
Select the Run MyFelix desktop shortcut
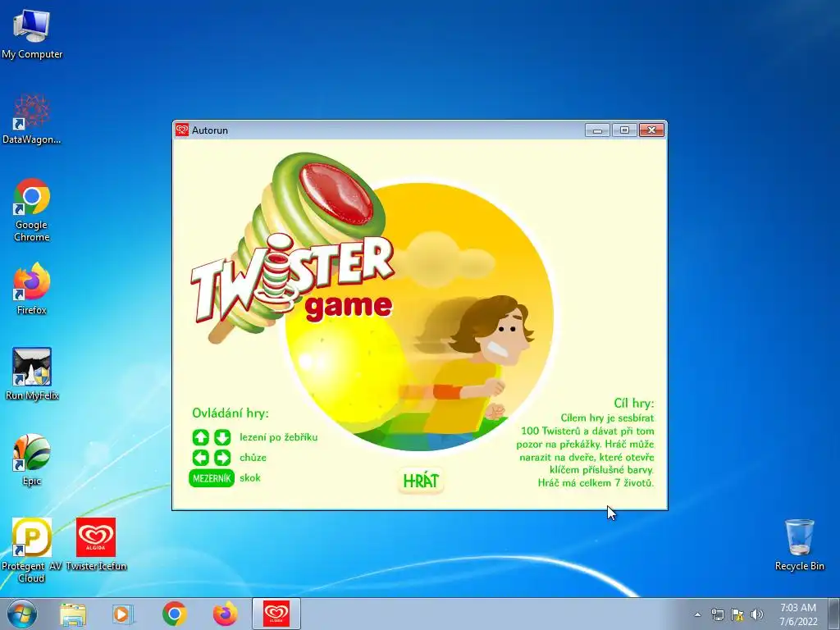click(32, 374)
